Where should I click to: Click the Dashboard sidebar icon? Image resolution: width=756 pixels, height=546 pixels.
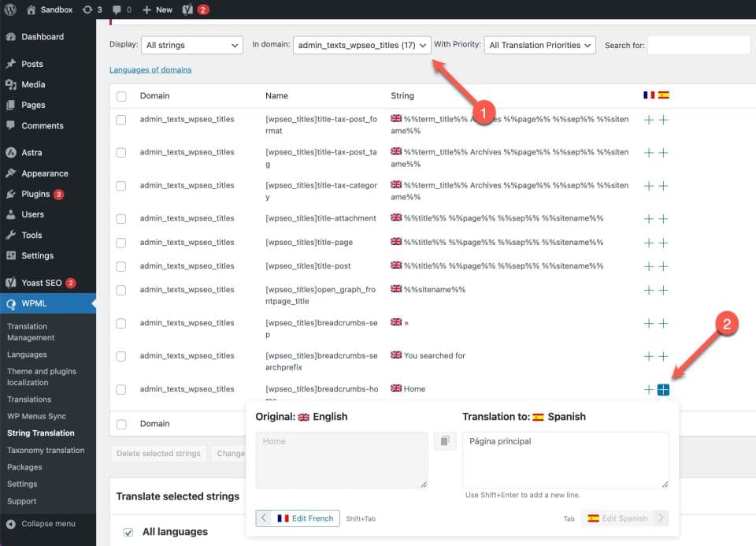coord(11,37)
